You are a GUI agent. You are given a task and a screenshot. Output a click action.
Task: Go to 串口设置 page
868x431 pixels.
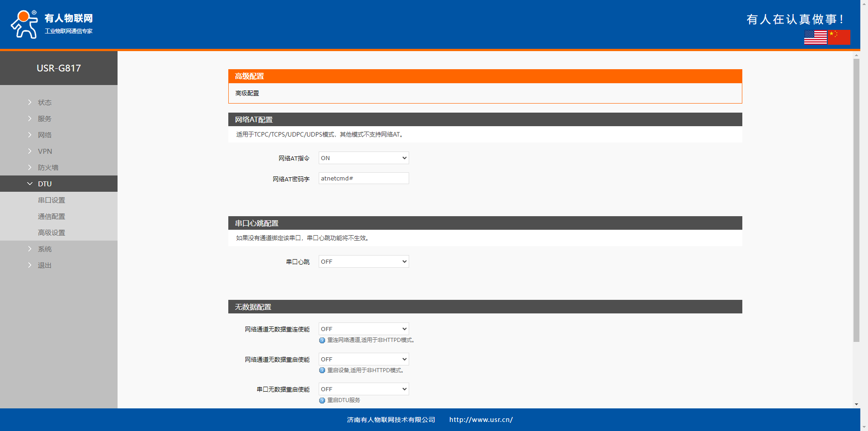point(52,200)
